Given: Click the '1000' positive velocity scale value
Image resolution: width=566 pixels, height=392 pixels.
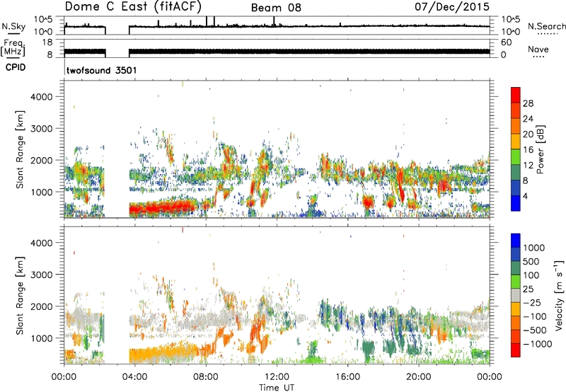Looking at the screenshot, I should [x=534, y=248].
